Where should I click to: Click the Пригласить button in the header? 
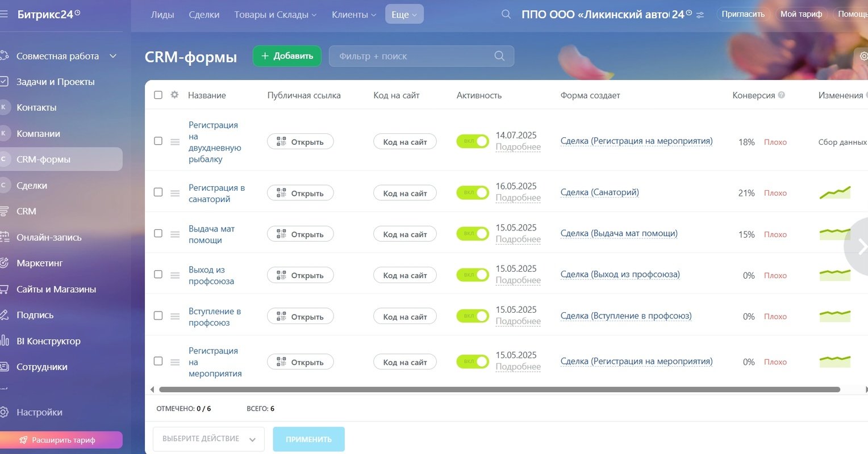coord(743,14)
